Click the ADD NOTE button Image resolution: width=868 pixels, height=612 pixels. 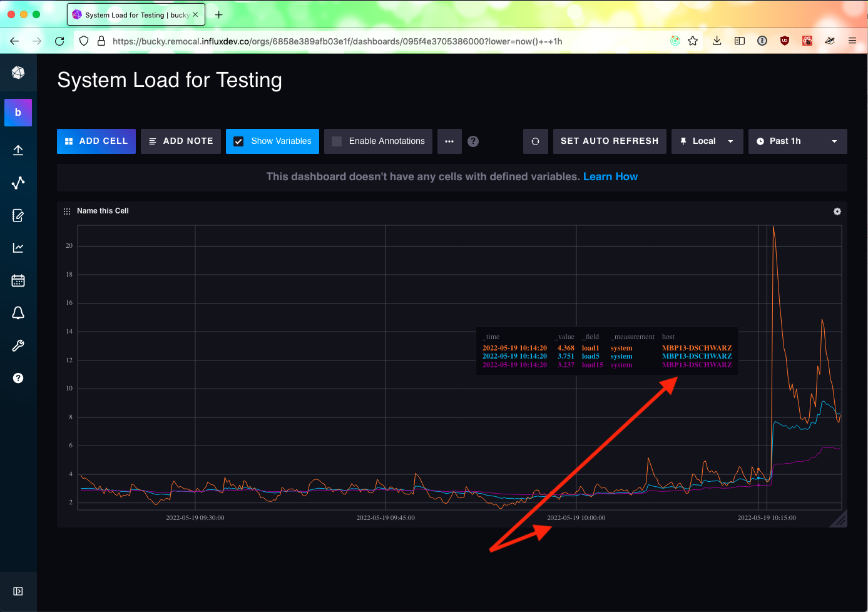point(181,141)
